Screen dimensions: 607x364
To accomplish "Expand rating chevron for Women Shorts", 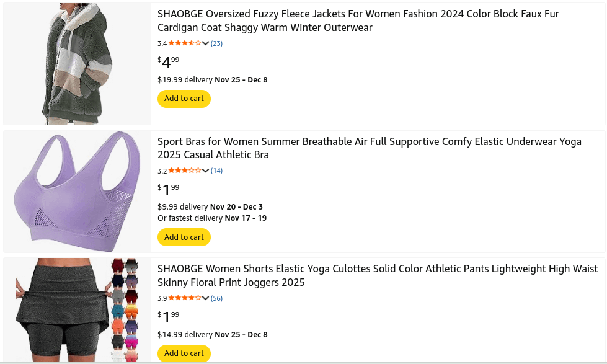I will pos(206,298).
